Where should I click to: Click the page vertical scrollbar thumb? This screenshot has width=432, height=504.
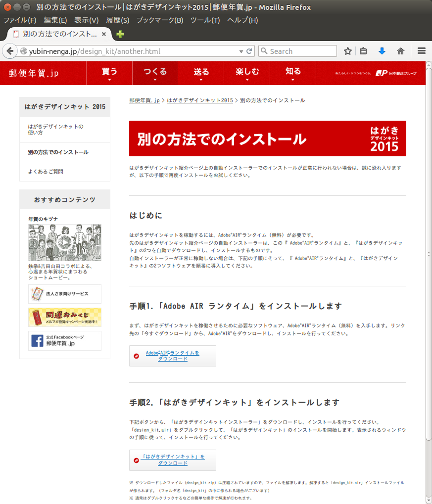429,254
